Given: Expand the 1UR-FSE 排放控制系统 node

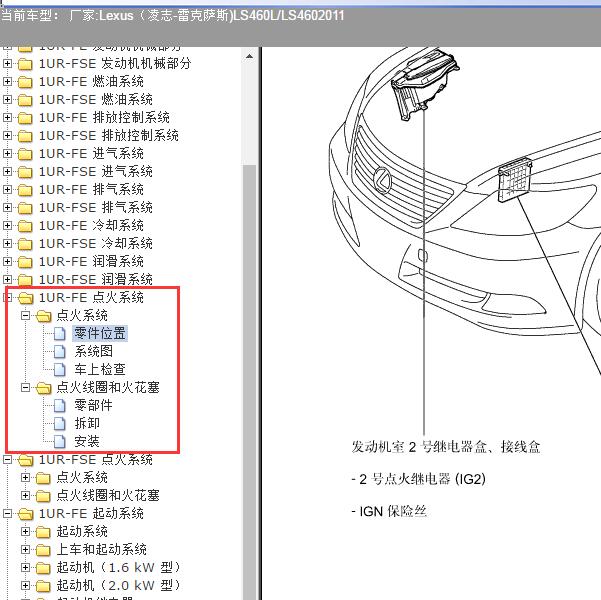Looking at the screenshot, I should pyautogui.click(x=7, y=135).
